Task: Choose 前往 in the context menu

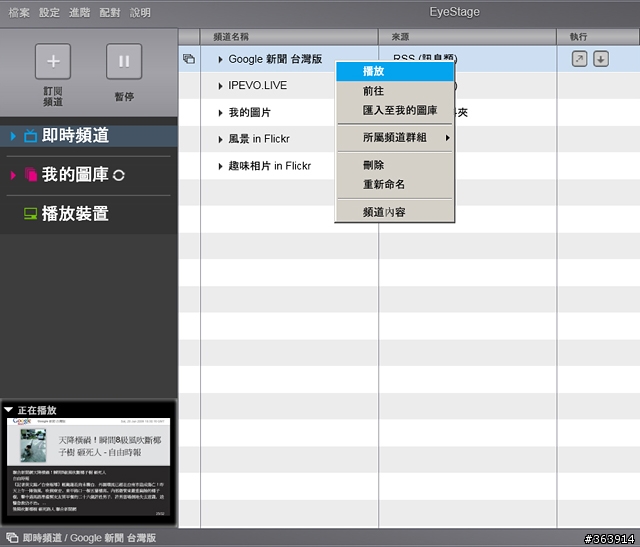Action: point(395,91)
